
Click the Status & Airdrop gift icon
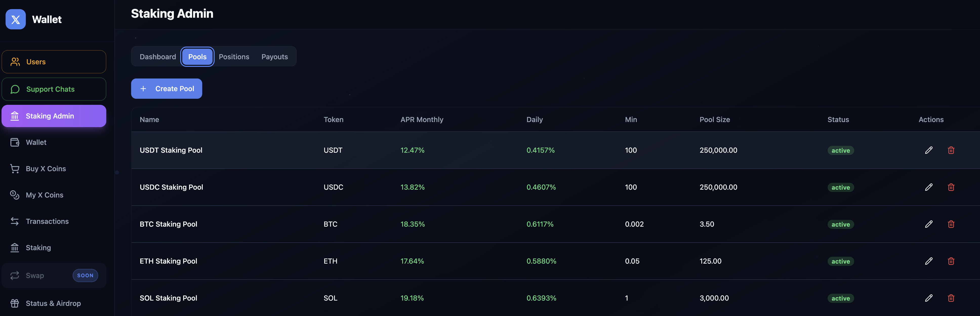point(15,303)
